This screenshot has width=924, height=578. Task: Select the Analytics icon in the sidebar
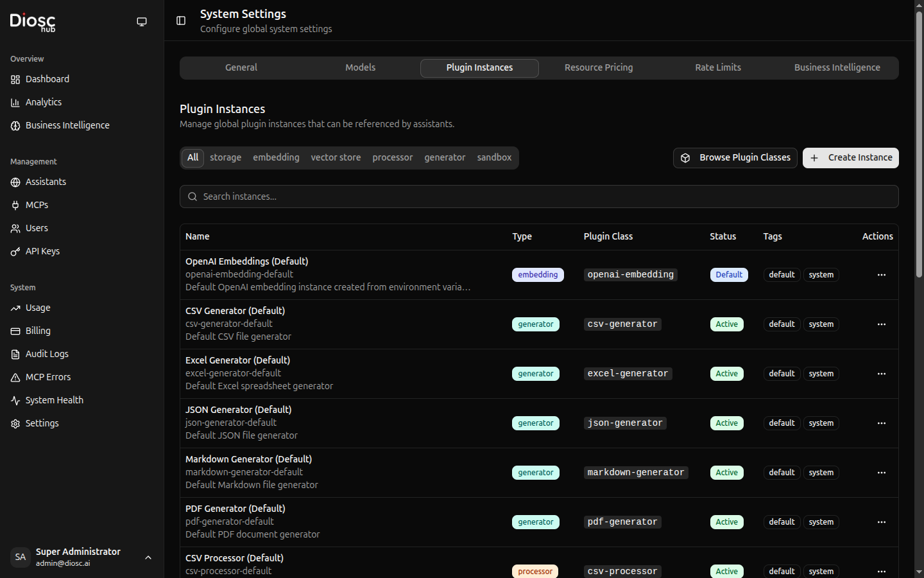15,102
